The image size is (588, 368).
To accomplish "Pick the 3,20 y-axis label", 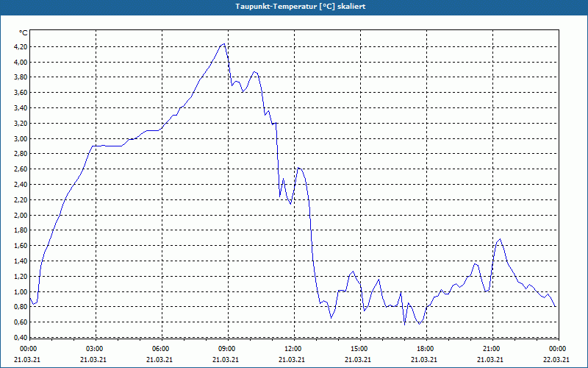I will [x=21, y=124].
